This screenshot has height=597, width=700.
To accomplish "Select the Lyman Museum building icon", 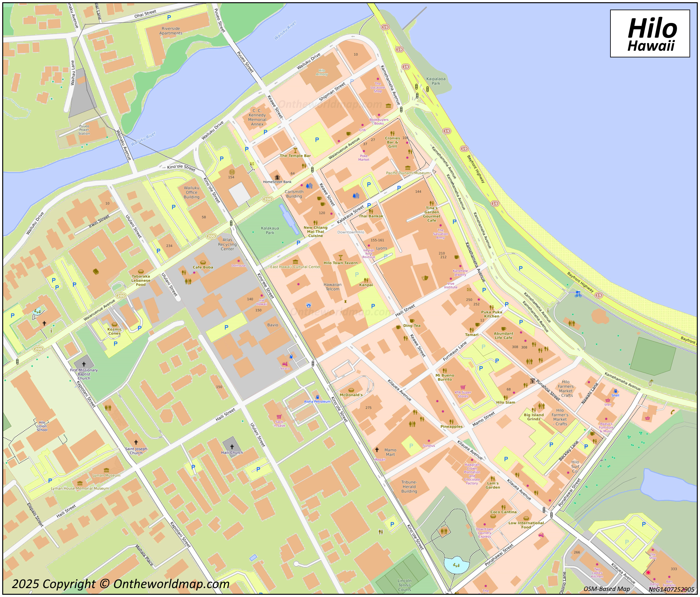I will point(106,470).
